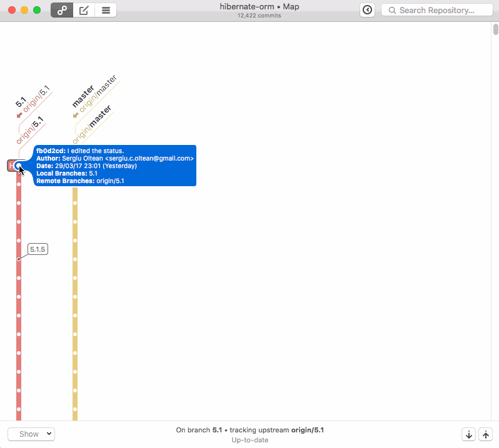Click the local master branch label
The image size is (499, 448).
(83, 96)
